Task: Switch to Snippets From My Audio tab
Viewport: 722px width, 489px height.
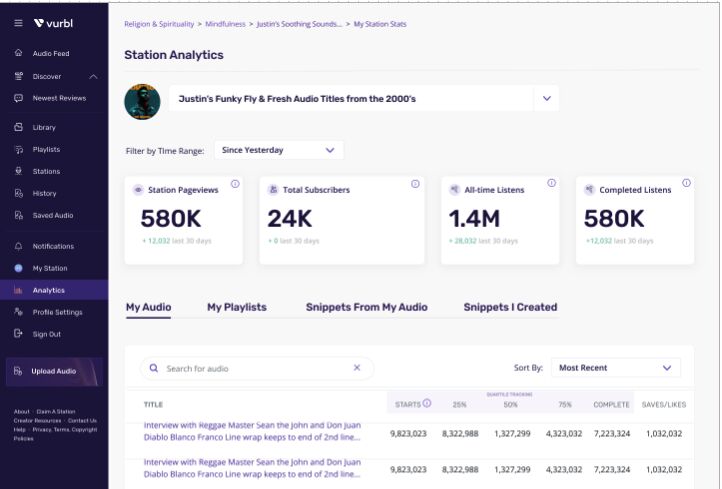Action: pyautogui.click(x=367, y=307)
